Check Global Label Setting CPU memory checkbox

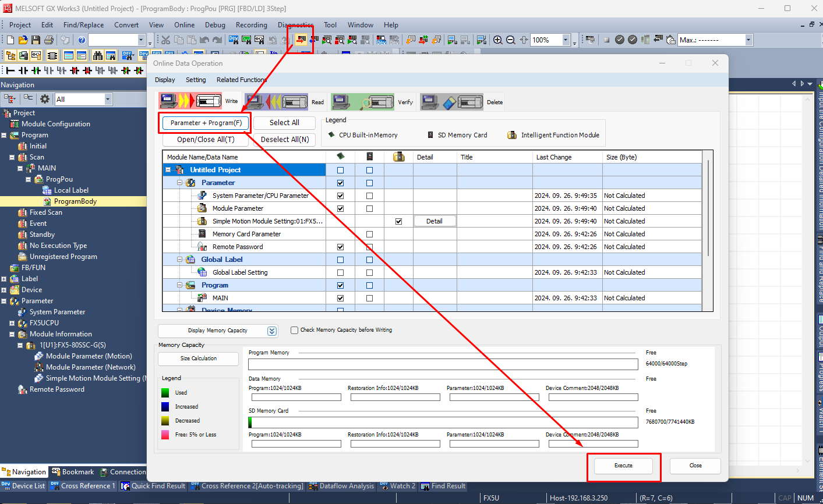coord(341,272)
